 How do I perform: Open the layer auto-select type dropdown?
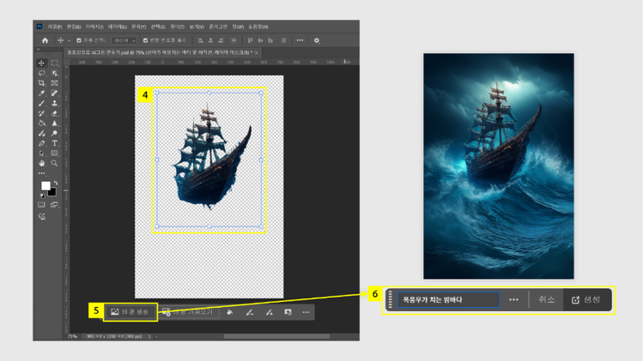125,40
